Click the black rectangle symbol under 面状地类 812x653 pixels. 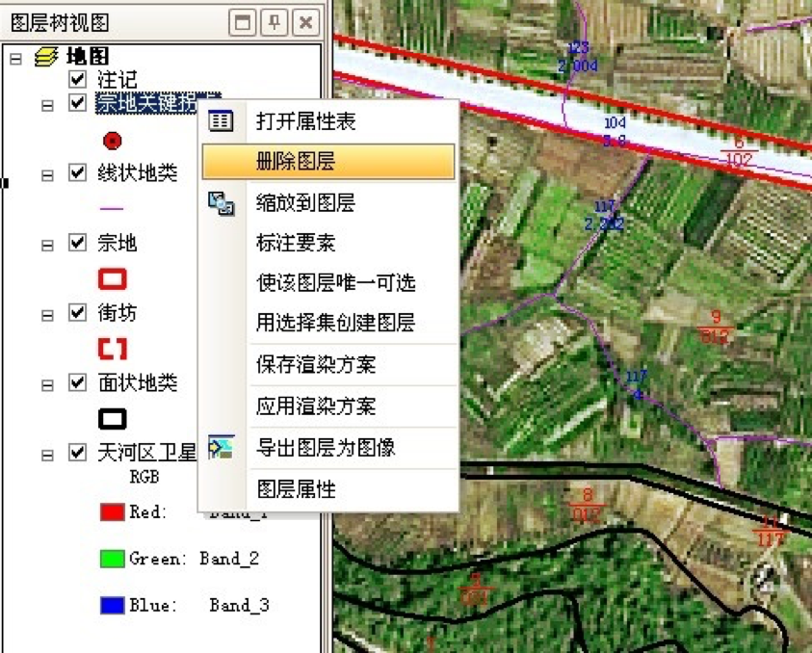[x=113, y=419]
